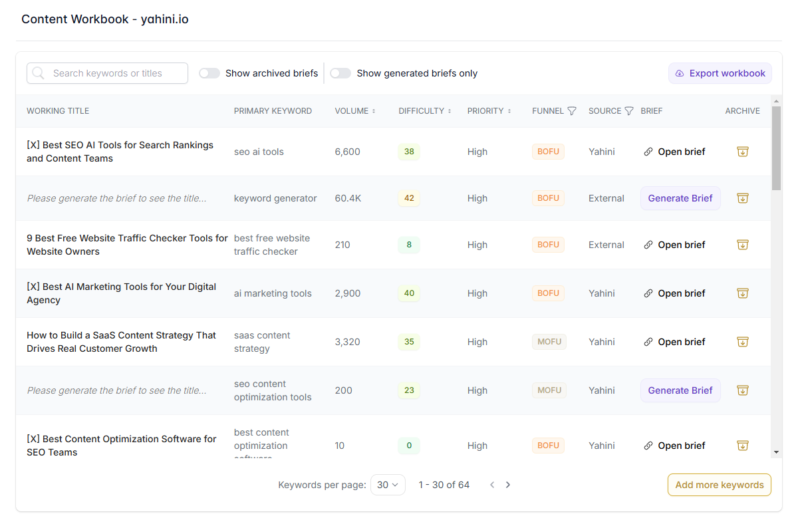Archive the 'saas content strategy' row
Viewport: 798px width, 532px height.
tap(743, 342)
